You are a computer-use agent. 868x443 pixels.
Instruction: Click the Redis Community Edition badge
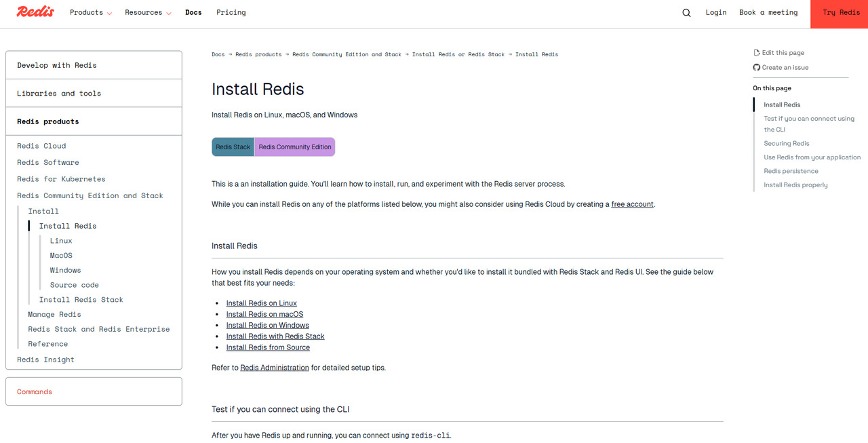coord(295,147)
